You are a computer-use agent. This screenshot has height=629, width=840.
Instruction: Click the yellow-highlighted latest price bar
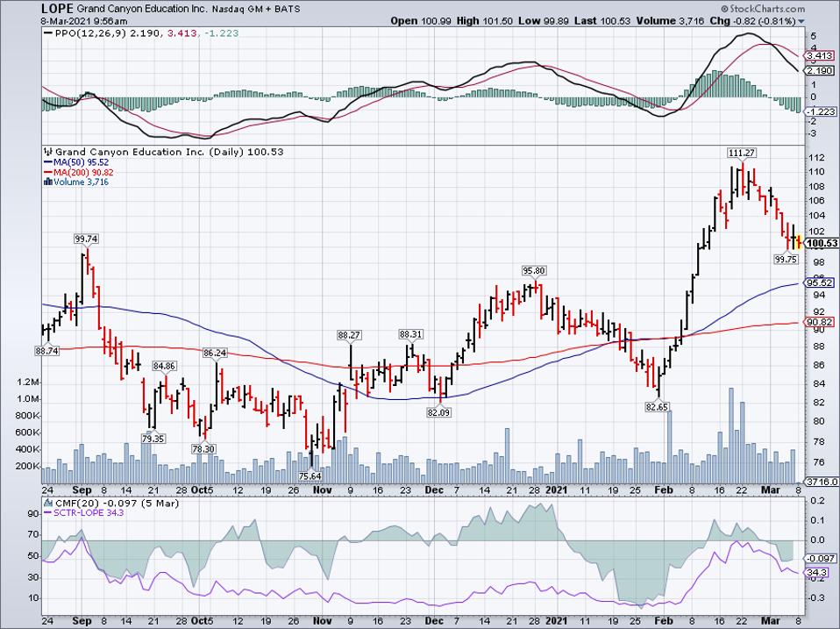[x=799, y=241]
